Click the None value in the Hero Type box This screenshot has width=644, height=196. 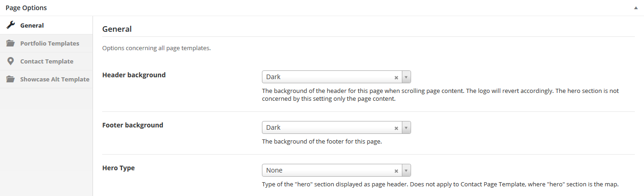[274, 170]
